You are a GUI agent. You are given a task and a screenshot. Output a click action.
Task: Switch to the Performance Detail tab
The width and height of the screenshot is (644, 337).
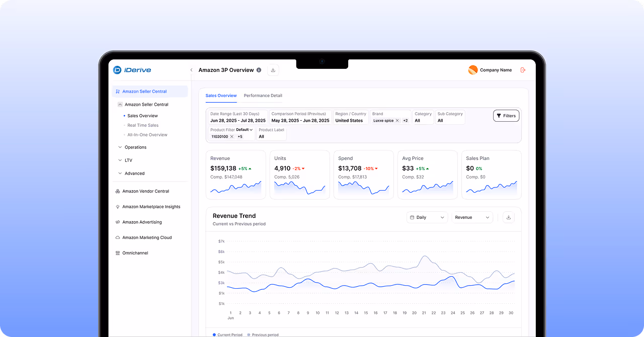(263, 96)
